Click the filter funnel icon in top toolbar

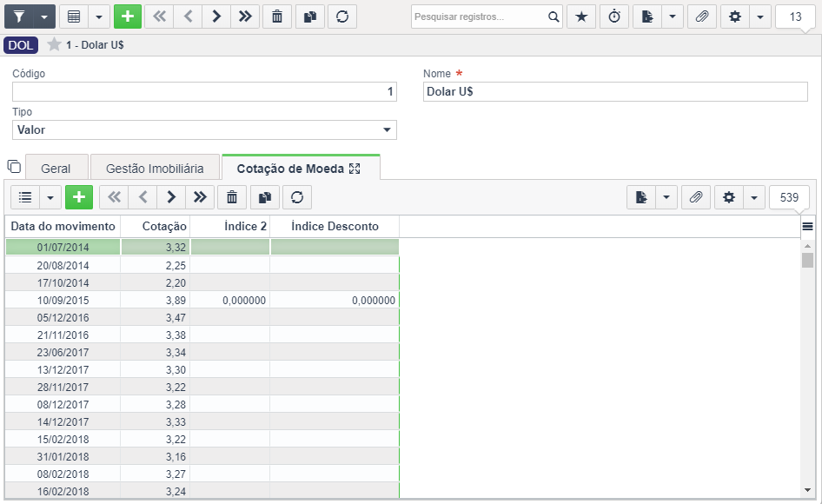[x=19, y=17]
